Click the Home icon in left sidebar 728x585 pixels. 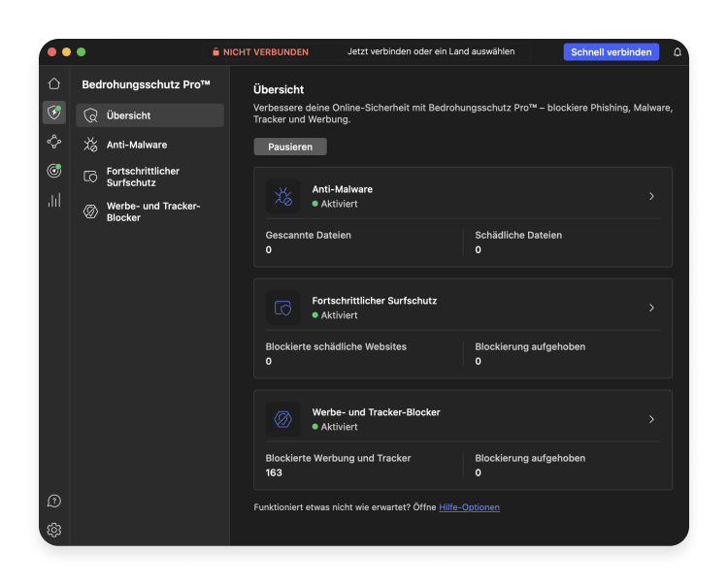pos(54,84)
